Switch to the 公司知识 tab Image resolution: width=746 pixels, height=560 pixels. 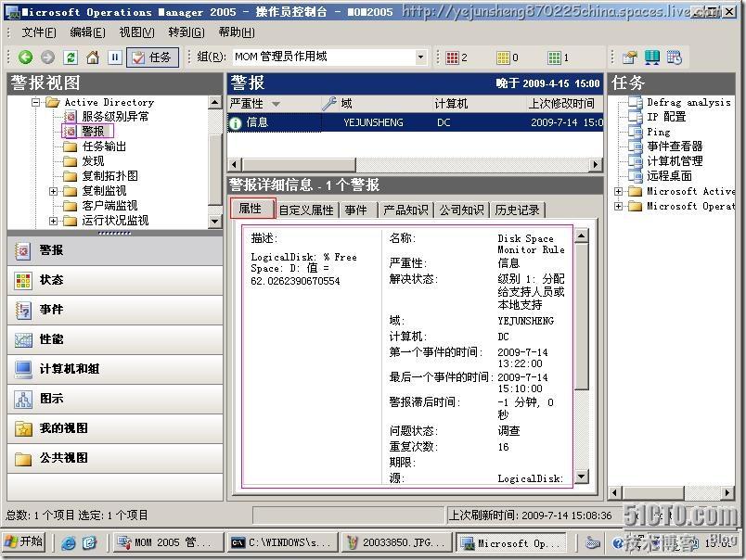(x=461, y=210)
